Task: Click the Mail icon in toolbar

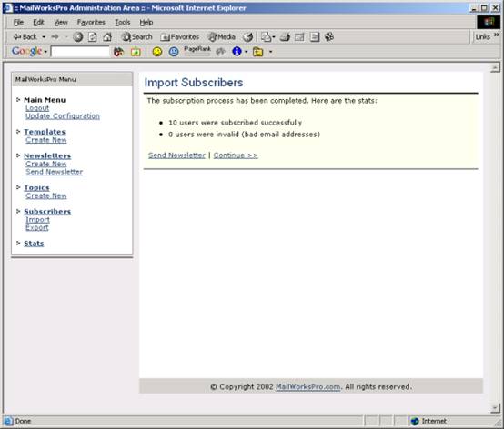Action: pos(266,37)
